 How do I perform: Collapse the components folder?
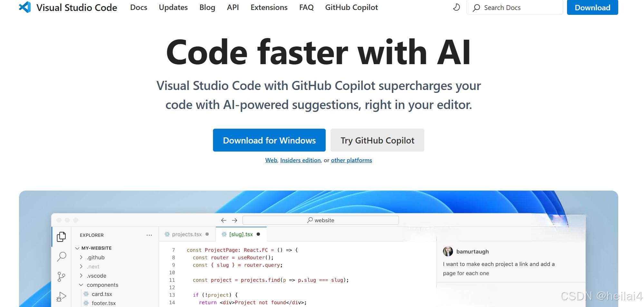[81, 285]
